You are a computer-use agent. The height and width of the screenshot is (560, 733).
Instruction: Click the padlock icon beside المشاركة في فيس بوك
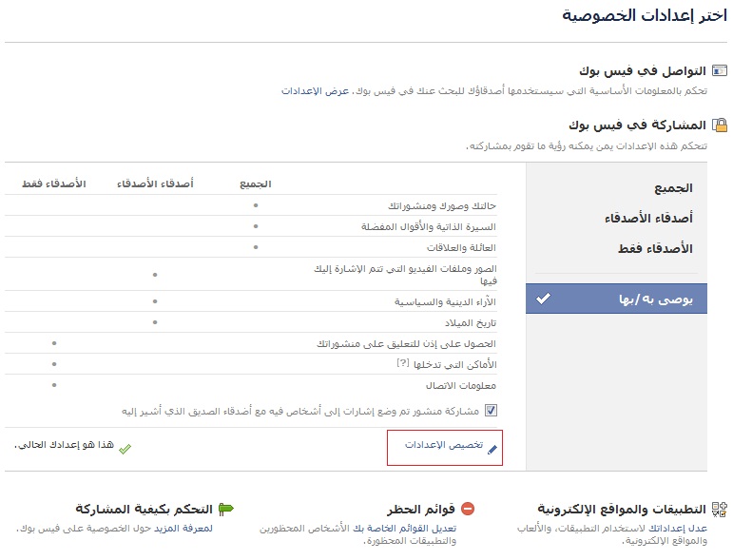pyautogui.click(x=720, y=125)
